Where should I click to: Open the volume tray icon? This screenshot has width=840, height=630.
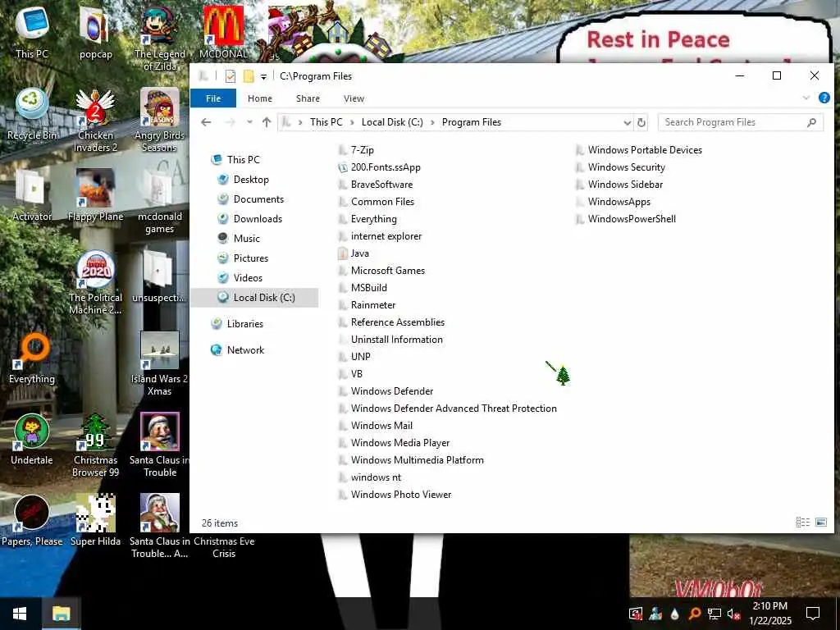tap(733, 614)
